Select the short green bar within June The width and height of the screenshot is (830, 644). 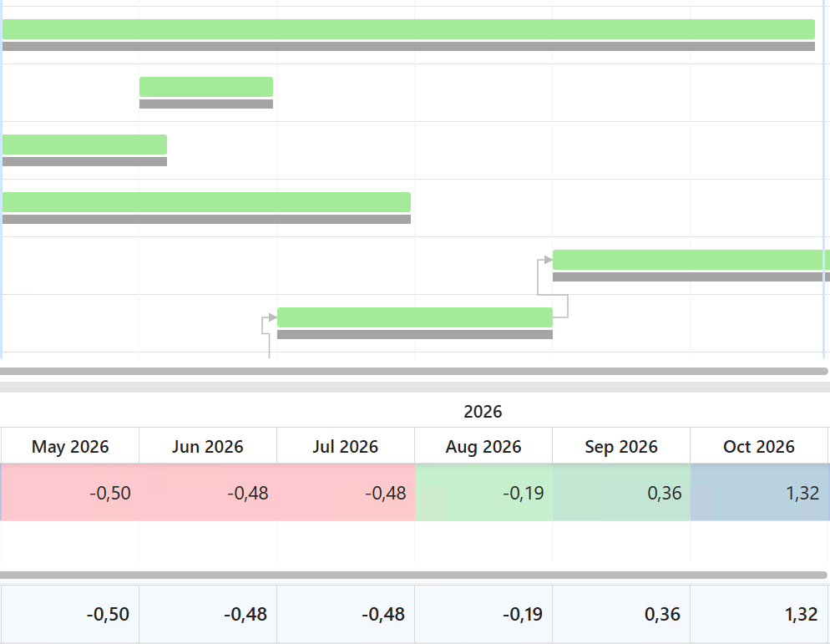(206, 87)
